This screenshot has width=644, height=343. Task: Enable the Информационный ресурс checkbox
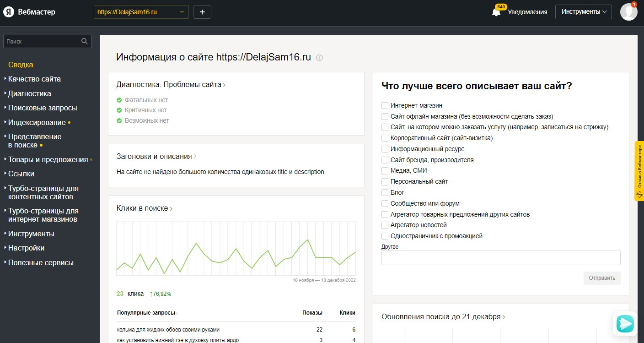tap(385, 149)
